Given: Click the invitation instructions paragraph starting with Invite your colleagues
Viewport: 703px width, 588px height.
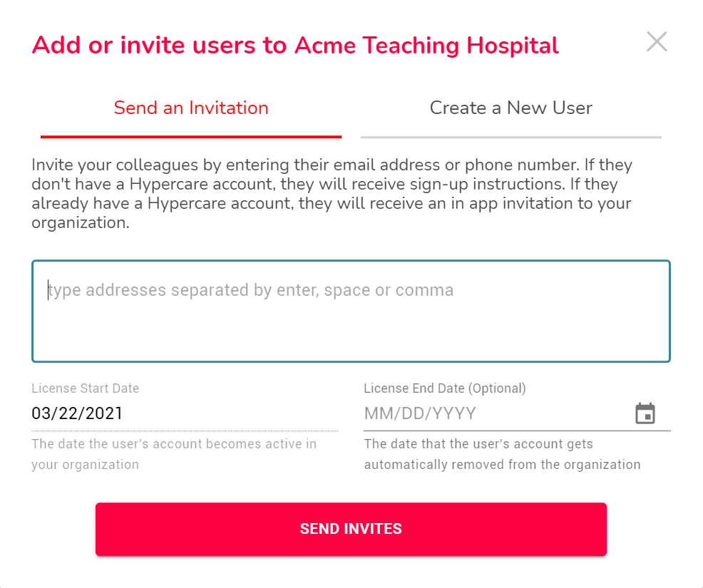Looking at the screenshot, I should (332, 194).
